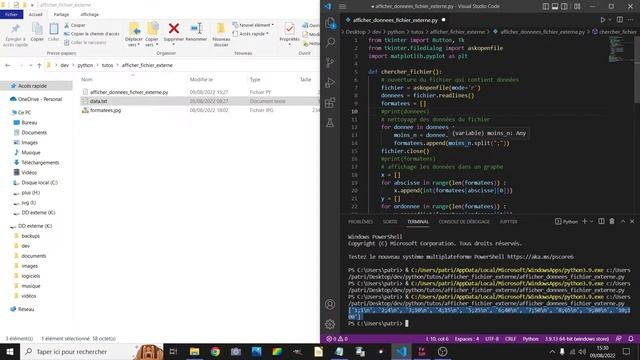Change CRLF end of line sequence
The width and height of the screenshot is (640, 360).
coord(510,339)
